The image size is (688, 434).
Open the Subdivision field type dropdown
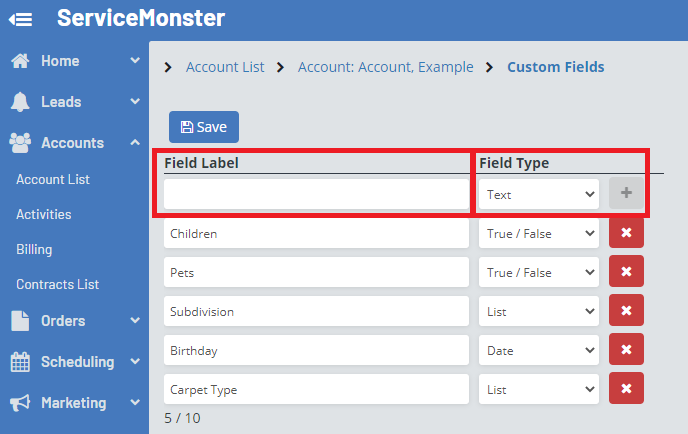coord(538,311)
